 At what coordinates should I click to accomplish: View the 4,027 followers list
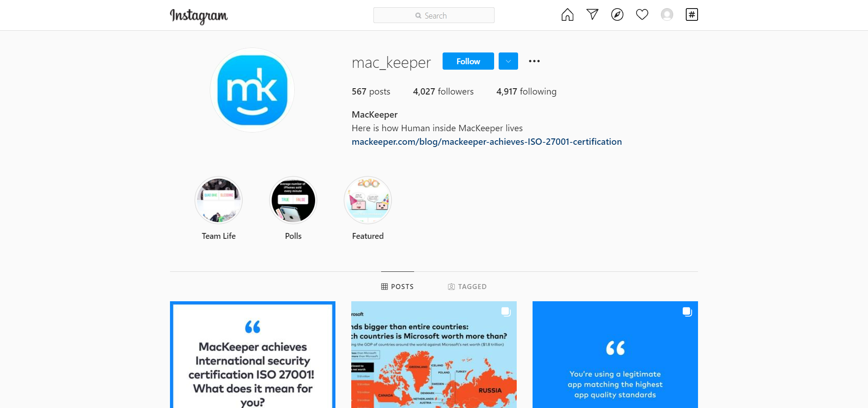click(x=443, y=91)
